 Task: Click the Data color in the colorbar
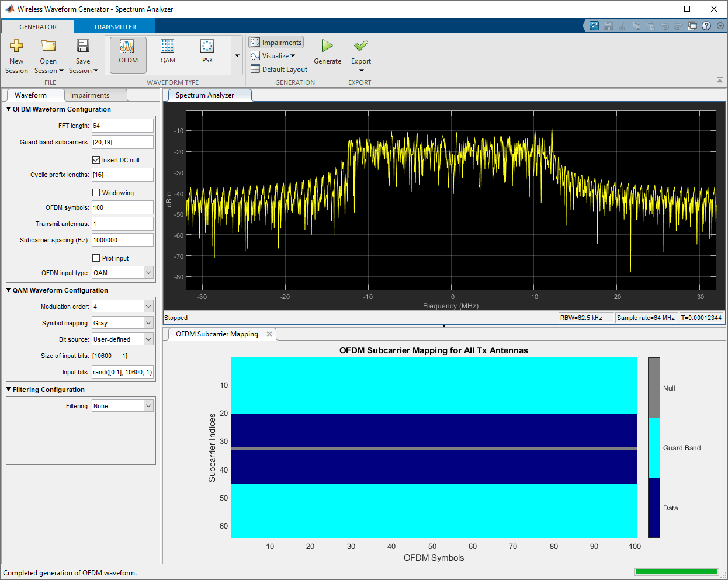tap(654, 508)
